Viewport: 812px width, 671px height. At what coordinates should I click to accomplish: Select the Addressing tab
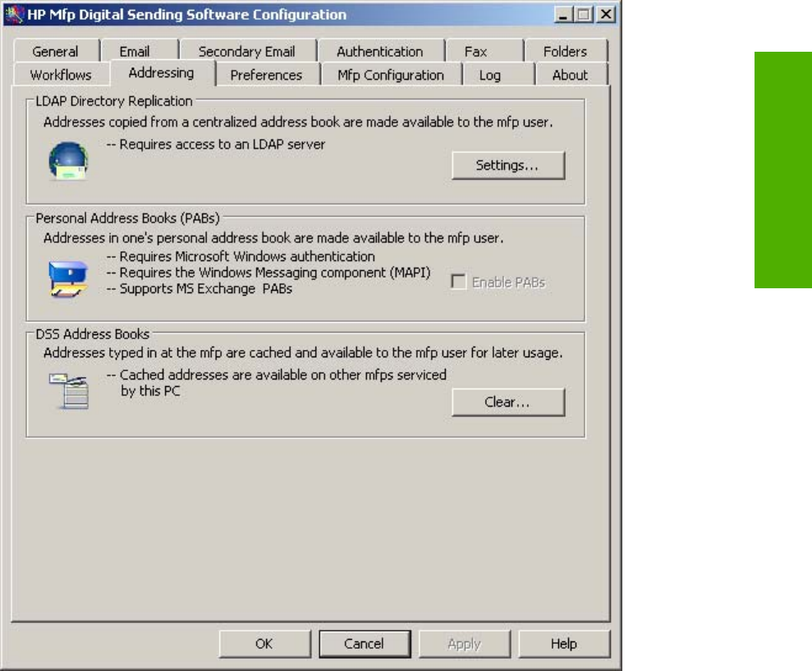pyautogui.click(x=162, y=73)
